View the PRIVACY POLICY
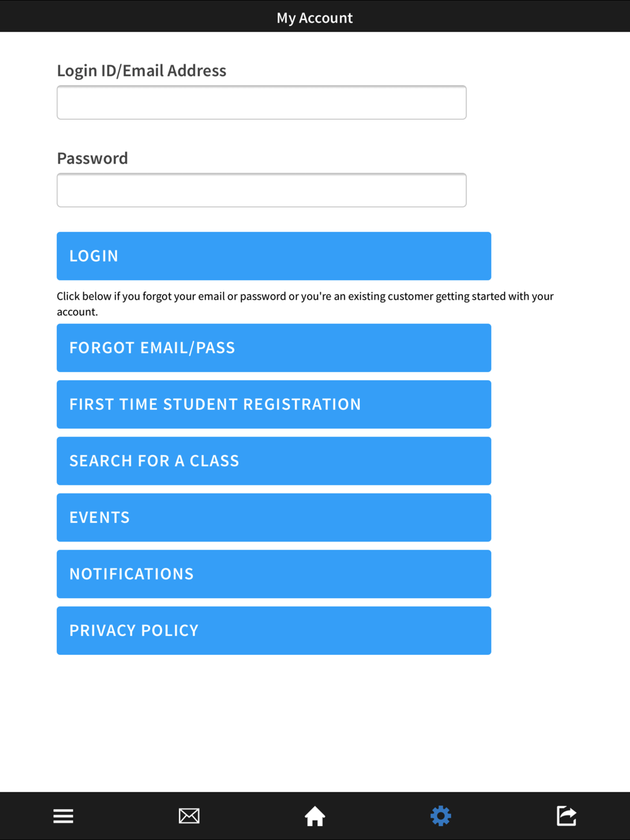 (x=274, y=630)
